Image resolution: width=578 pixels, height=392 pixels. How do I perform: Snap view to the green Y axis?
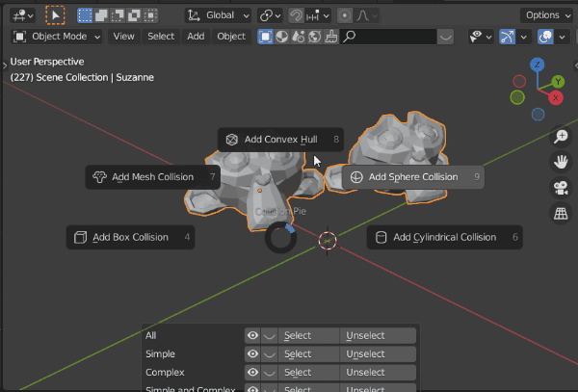pos(558,82)
